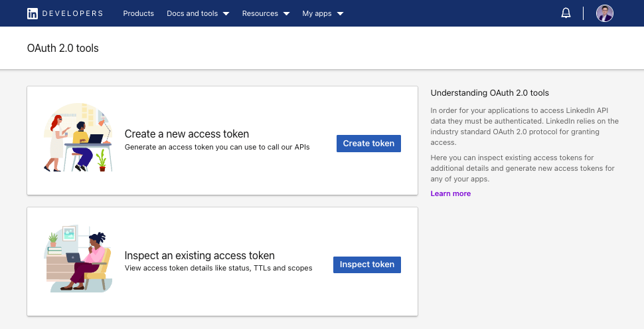Screen dimensions: 644x329
Task: Expand the Resources dropdown arrow
Action: coord(286,13)
